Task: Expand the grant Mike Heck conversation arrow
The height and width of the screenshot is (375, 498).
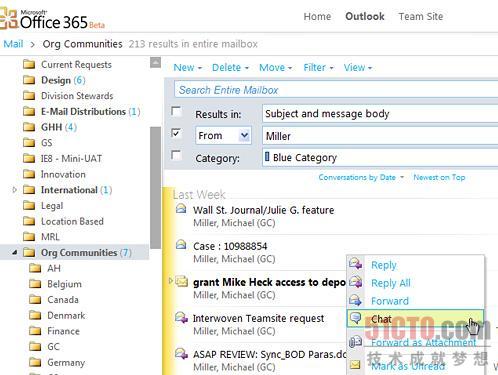Action: tap(171, 281)
